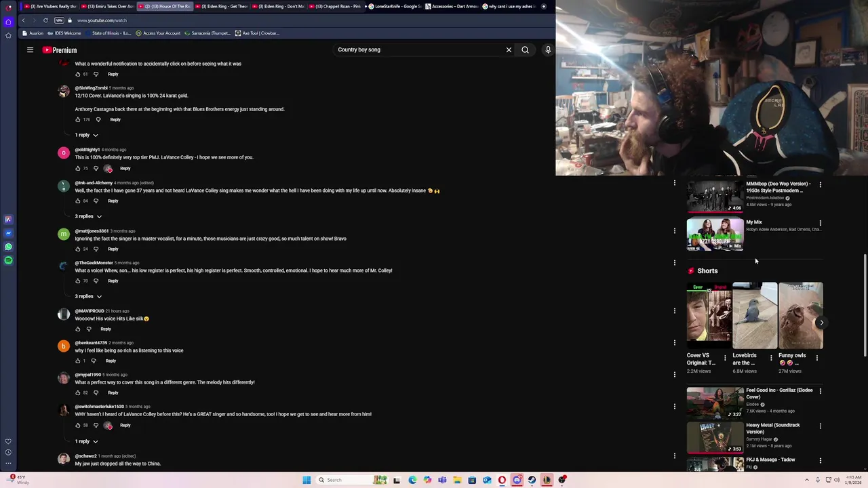Open options menu for 'My Mix'
The height and width of the screenshot is (488, 868).
(x=820, y=223)
